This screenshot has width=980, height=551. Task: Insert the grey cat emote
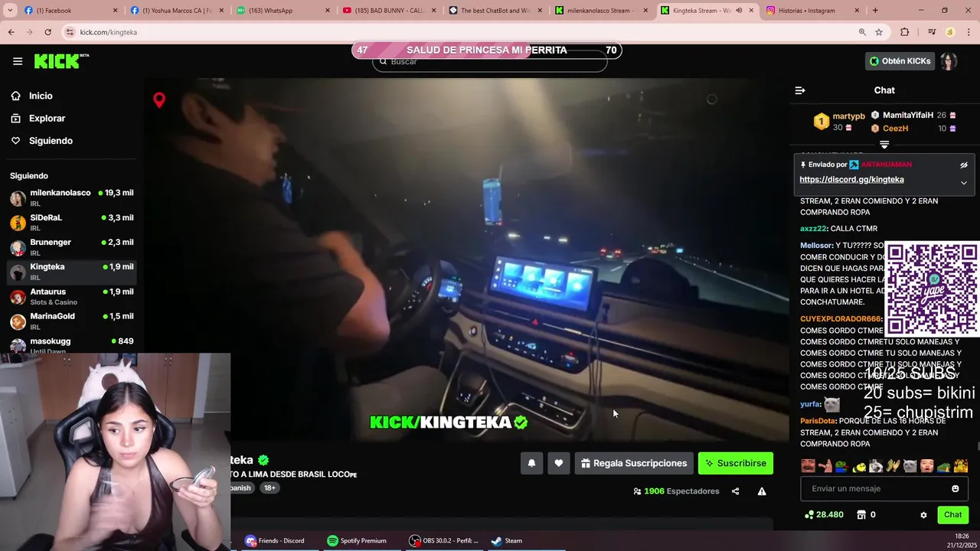click(910, 465)
